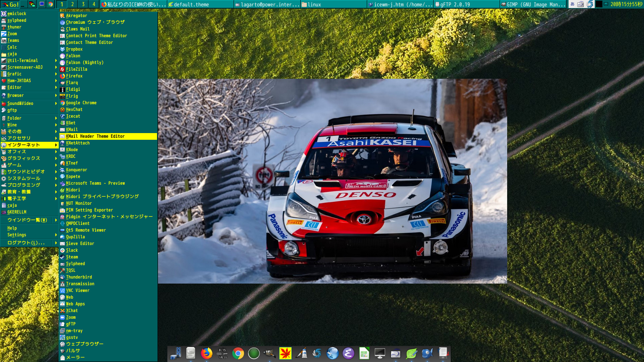Open the file cabinet icon in dock
This screenshot has height=362, width=644.
tap(191, 353)
